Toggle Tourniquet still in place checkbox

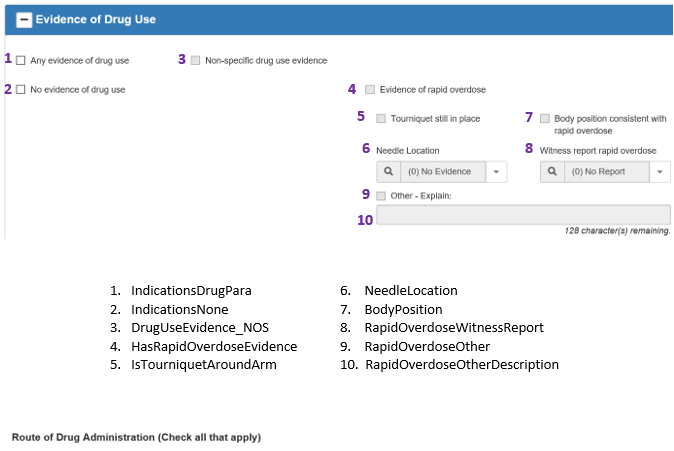[381, 118]
